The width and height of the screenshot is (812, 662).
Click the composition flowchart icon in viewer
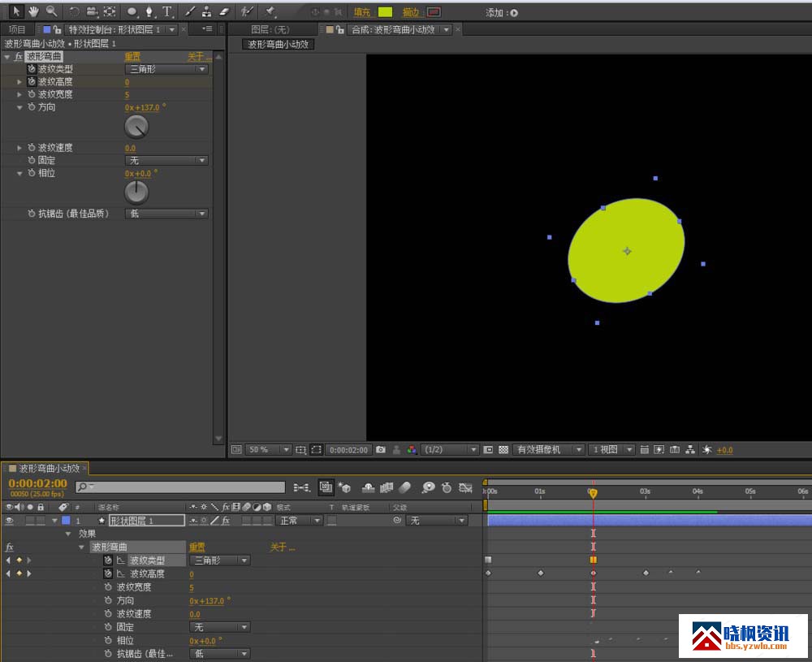click(690, 450)
